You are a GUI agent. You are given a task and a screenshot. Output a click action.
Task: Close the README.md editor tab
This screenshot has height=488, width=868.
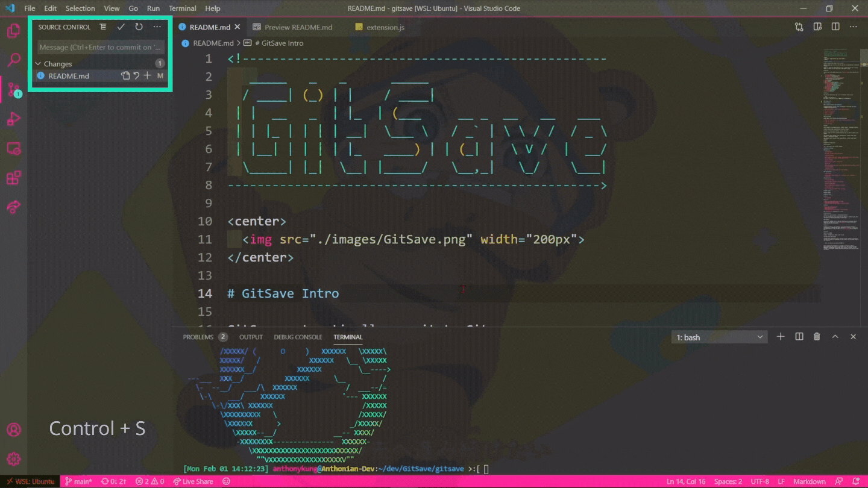click(237, 27)
